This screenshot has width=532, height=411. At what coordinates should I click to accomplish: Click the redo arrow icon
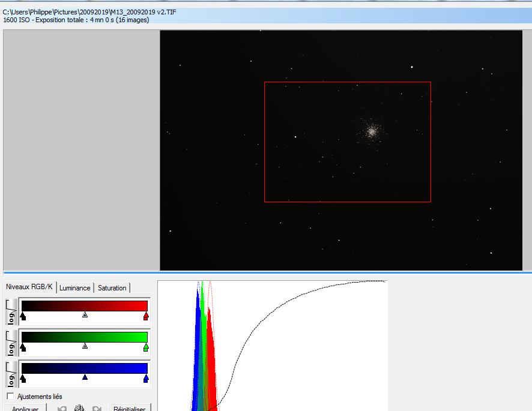point(97,408)
